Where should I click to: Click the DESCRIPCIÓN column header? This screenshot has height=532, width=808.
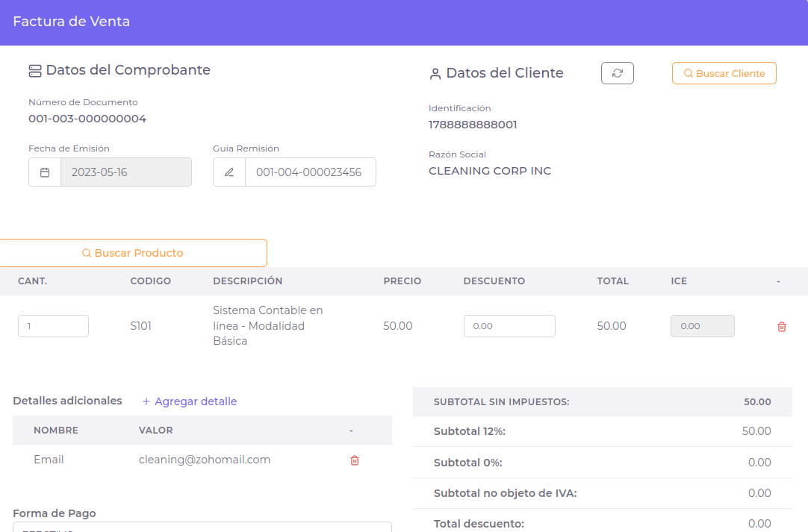[247, 281]
